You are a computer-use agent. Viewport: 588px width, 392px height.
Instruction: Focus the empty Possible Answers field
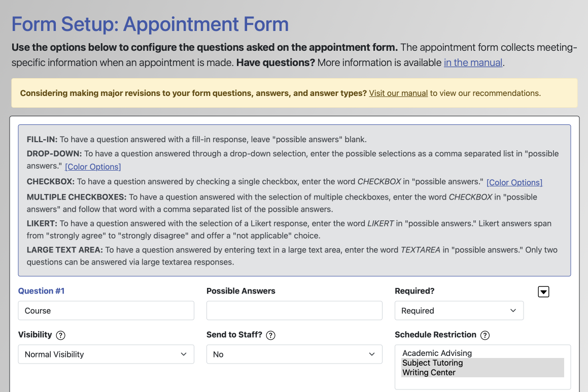point(294,311)
